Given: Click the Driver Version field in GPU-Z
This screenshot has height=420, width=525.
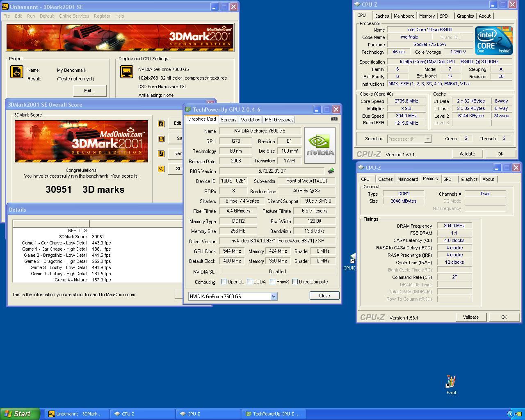Looking at the screenshot, I should tap(277, 241).
